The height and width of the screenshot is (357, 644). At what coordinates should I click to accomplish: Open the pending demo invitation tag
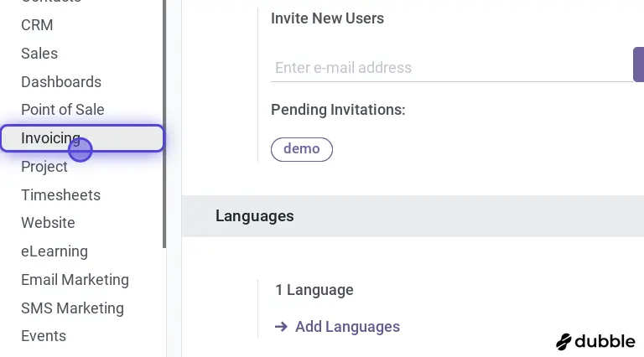pos(302,149)
